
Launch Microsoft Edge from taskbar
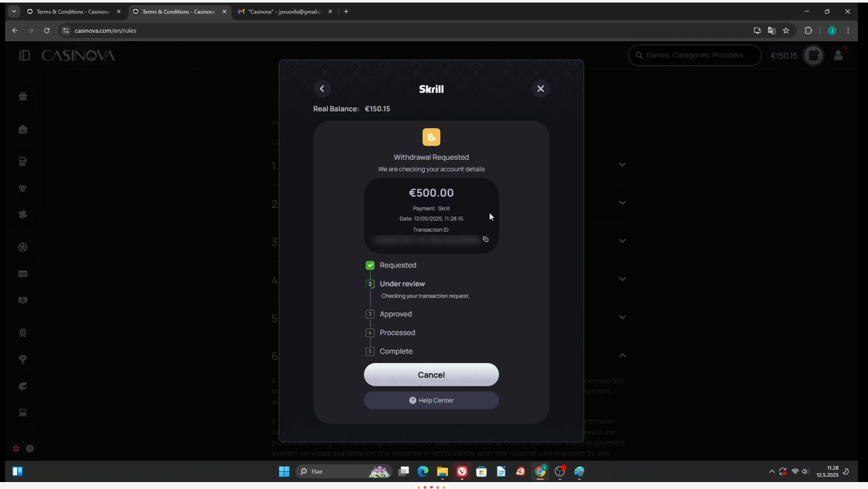coord(423,471)
